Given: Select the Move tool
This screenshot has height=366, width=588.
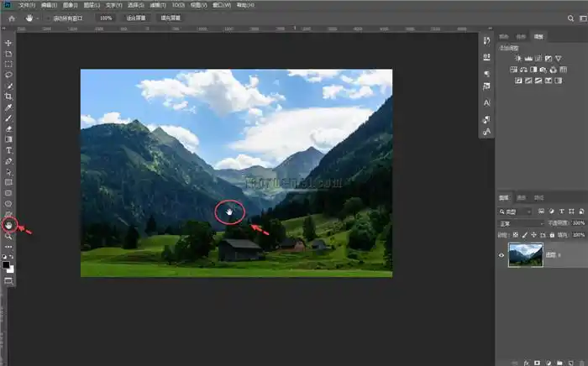Looking at the screenshot, I should click(x=8, y=43).
